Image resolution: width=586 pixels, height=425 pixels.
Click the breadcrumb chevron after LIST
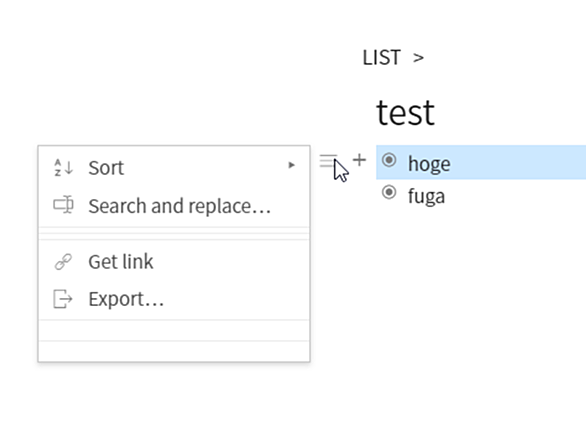click(418, 58)
